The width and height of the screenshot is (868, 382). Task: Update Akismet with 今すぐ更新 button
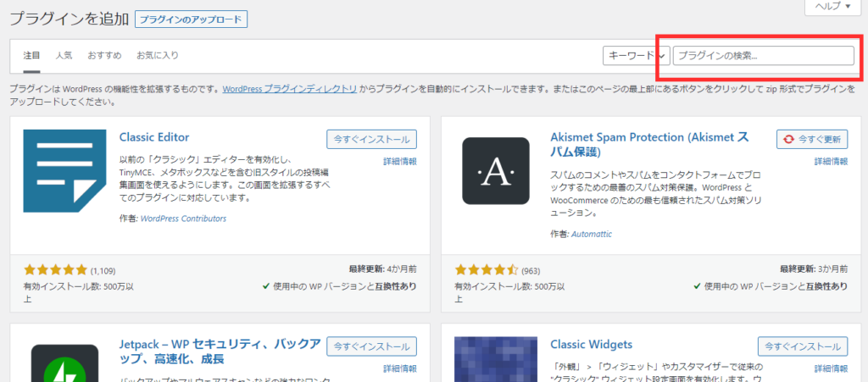tap(812, 139)
